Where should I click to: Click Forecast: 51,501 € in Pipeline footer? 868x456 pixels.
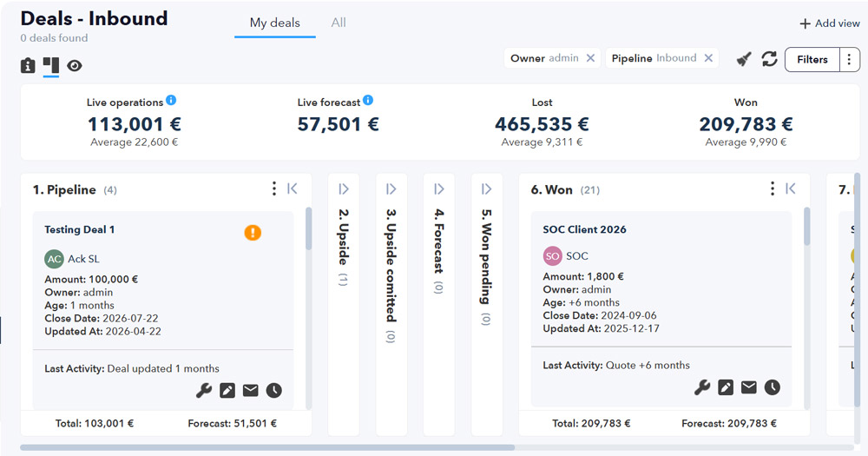pyautogui.click(x=232, y=423)
